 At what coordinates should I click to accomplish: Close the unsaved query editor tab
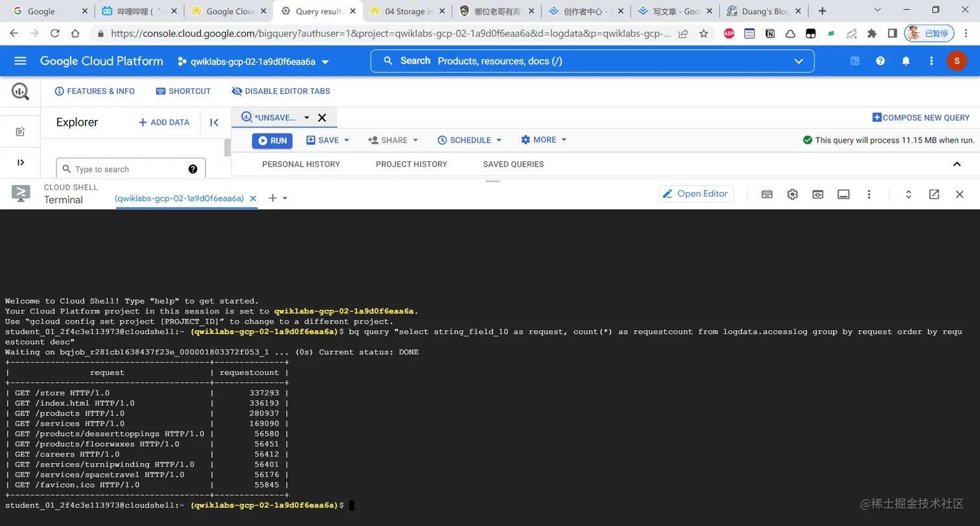tap(322, 117)
